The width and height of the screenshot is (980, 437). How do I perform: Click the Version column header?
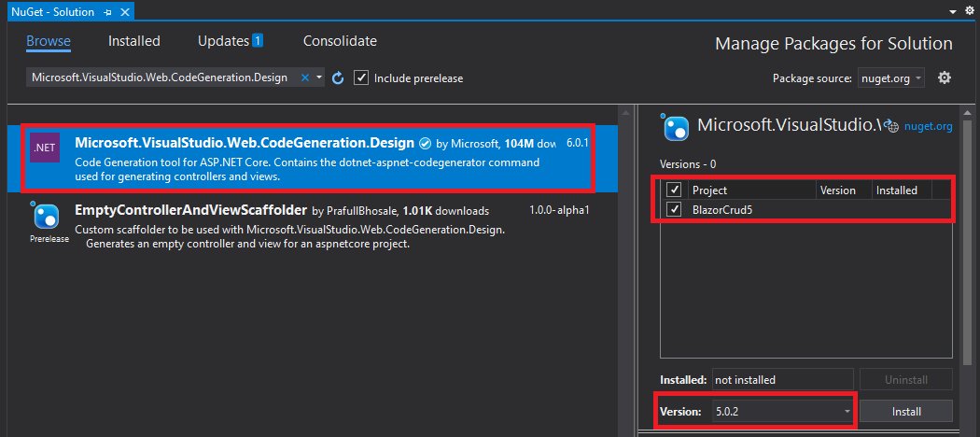845,190
